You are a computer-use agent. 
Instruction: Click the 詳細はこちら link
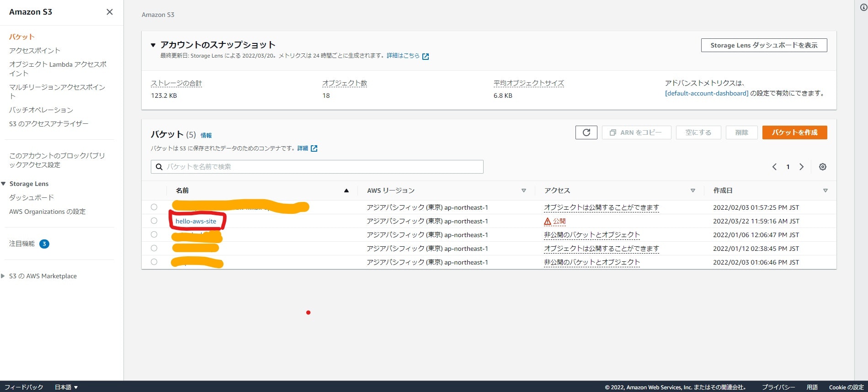click(x=403, y=56)
